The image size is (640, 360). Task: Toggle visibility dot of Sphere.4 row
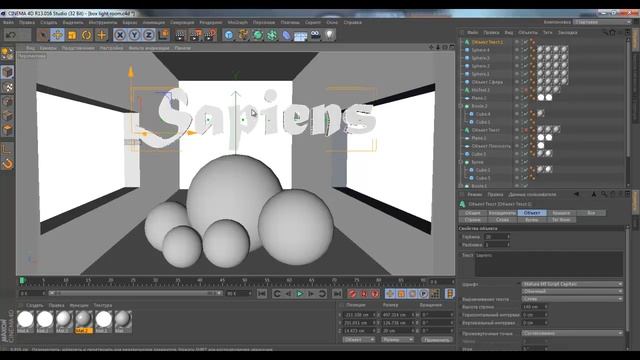(x=517, y=50)
